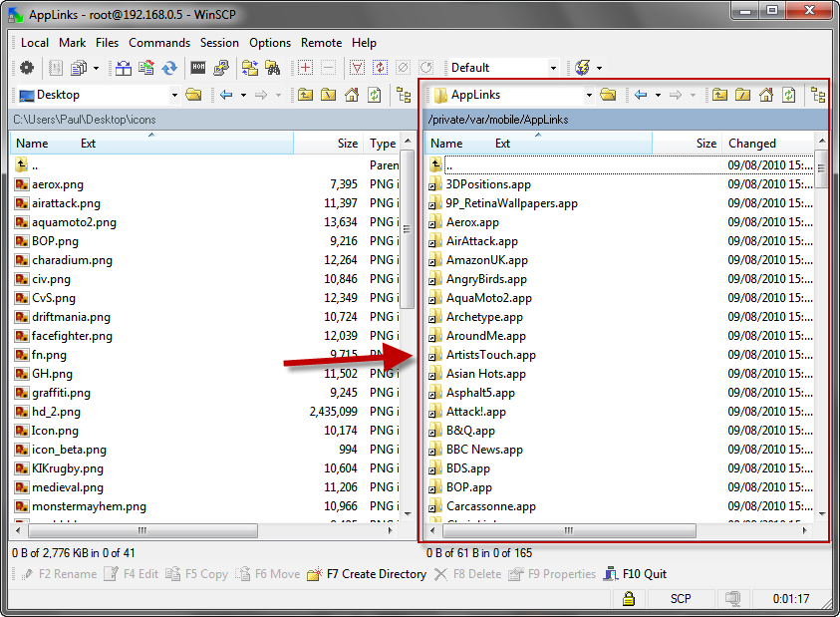Expand the queue icon dropdown arrow
Screen dimensions: 840x617
(x=96, y=68)
